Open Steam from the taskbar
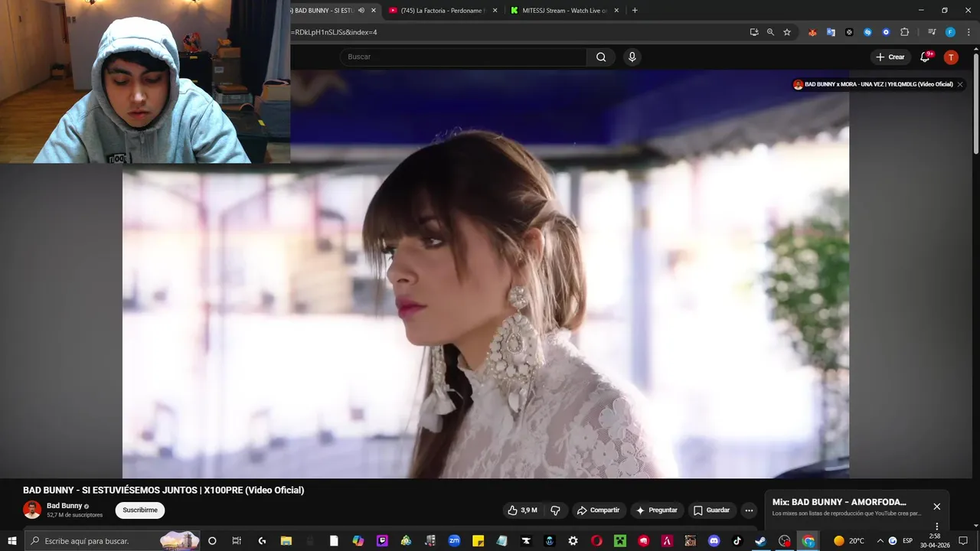 point(760,541)
